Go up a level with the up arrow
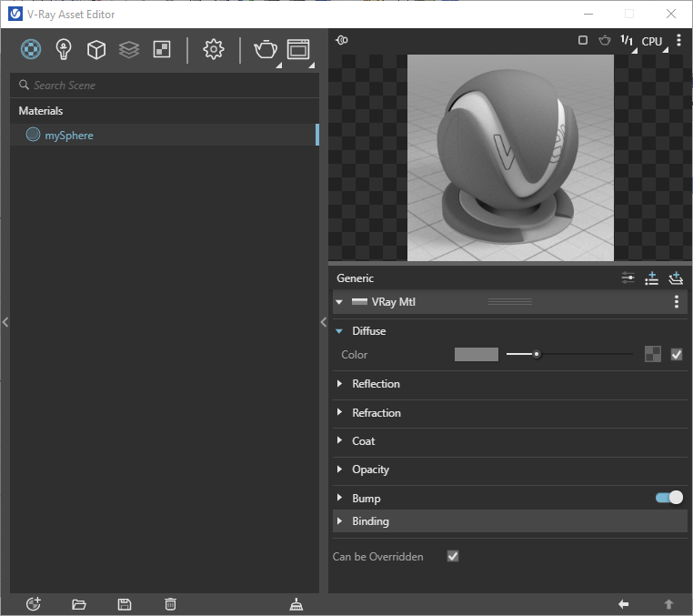This screenshot has height=616, width=693. pos(668,604)
